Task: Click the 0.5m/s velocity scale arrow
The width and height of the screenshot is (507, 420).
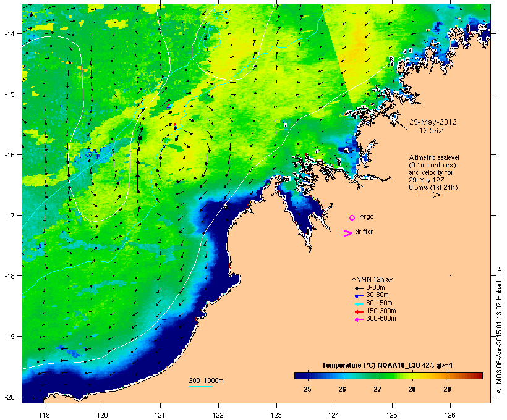Action: click(428, 195)
